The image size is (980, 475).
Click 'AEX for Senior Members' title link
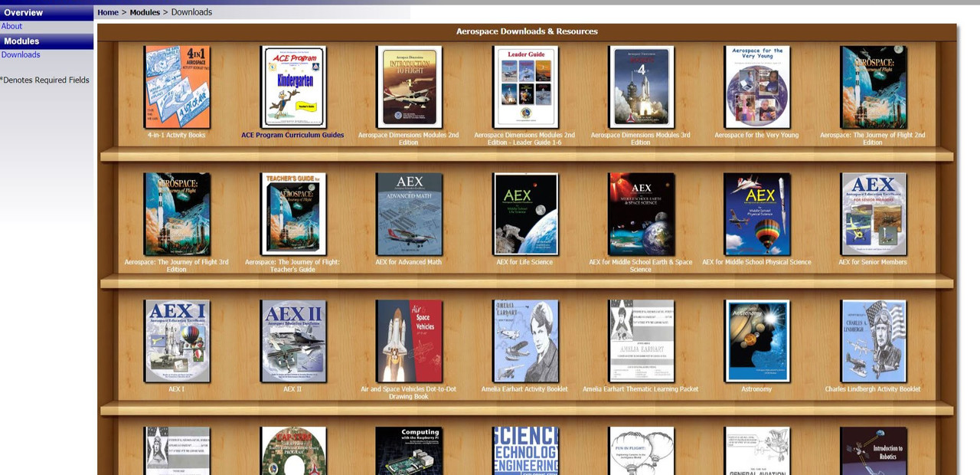tap(873, 262)
